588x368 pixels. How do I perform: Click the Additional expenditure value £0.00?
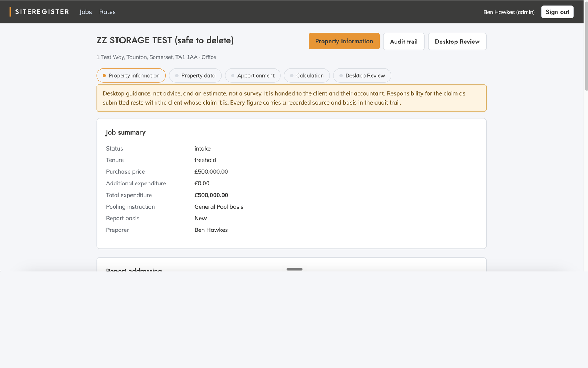click(x=202, y=183)
